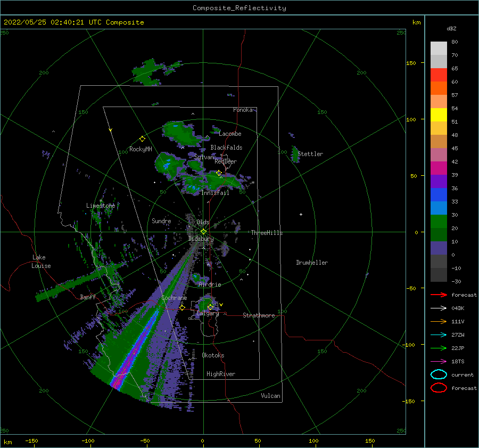The width and height of the screenshot is (479, 448).
Task: Select the magenta swatch below 42 dBZ
Action: pos(439,168)
